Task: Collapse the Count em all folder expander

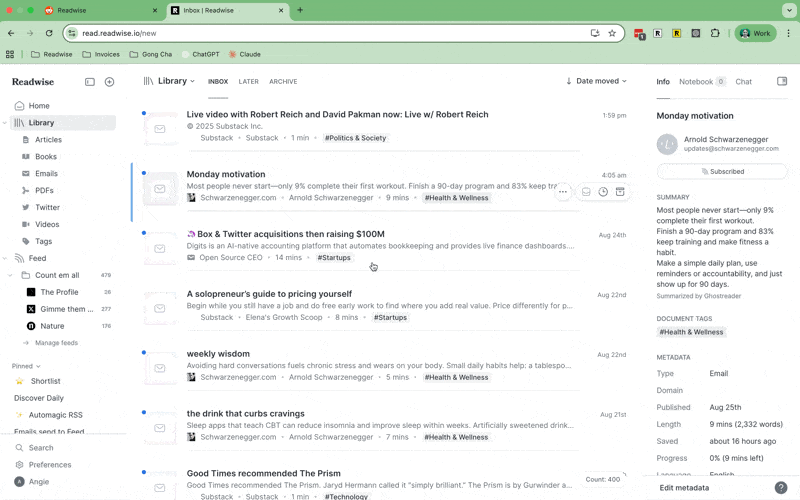Action: [10, 275]
